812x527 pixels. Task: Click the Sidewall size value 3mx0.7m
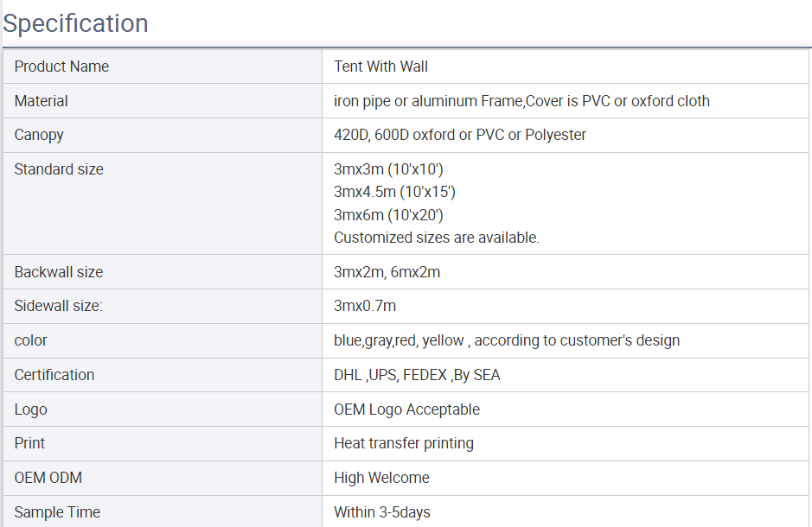click(365, 306)
